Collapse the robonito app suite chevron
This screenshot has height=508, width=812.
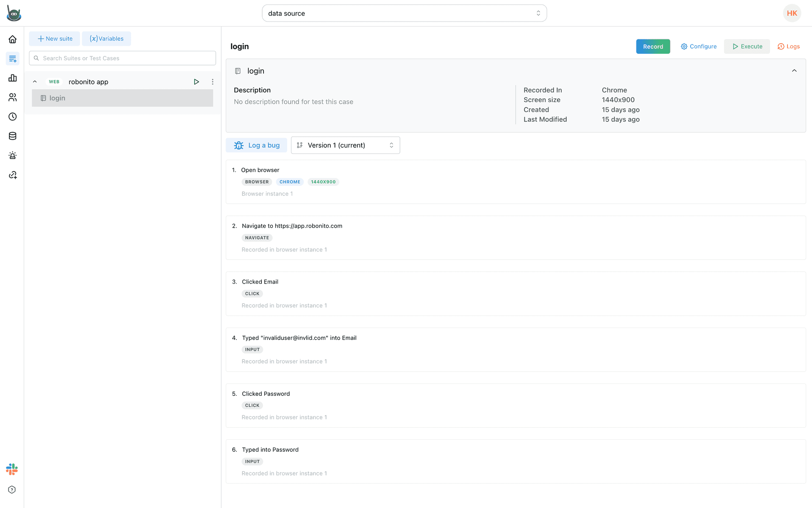(x=35, y=82)
